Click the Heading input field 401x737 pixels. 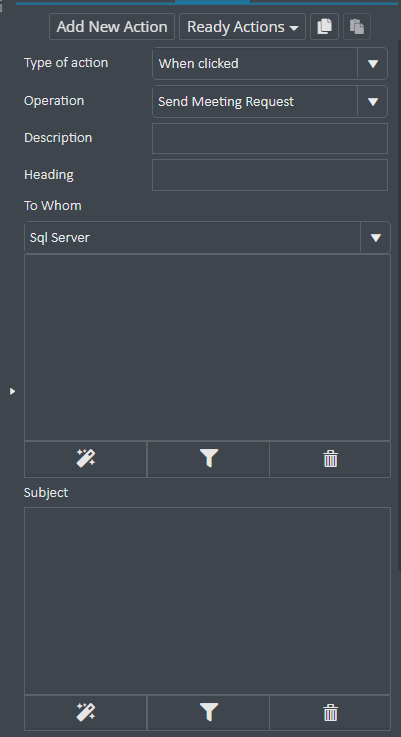click(270, 175)
